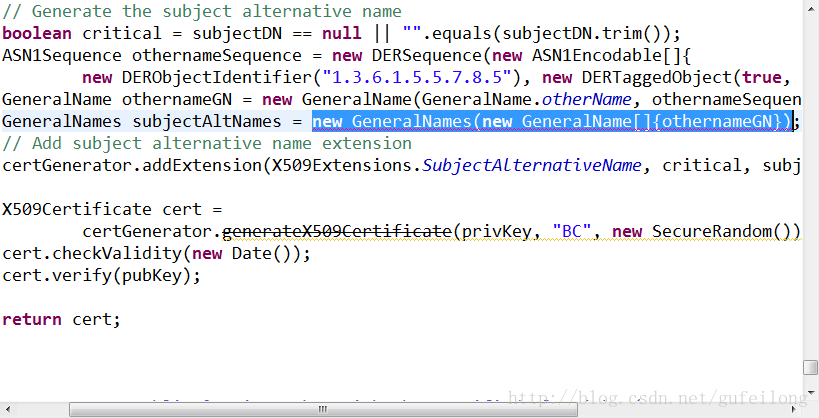Click the 'DERObjectIdentifier' class name
This screenshot has height=418, width=819.
217,77
